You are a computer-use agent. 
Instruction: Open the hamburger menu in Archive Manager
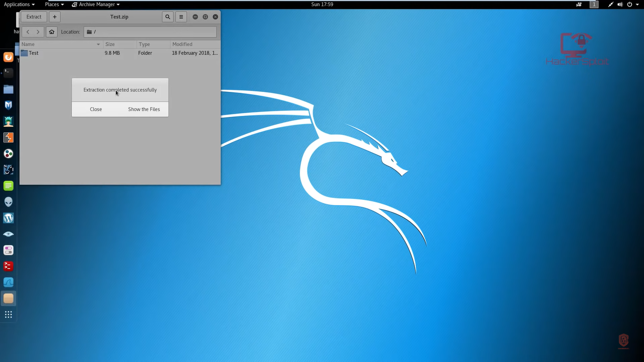[x=181, y=17]
